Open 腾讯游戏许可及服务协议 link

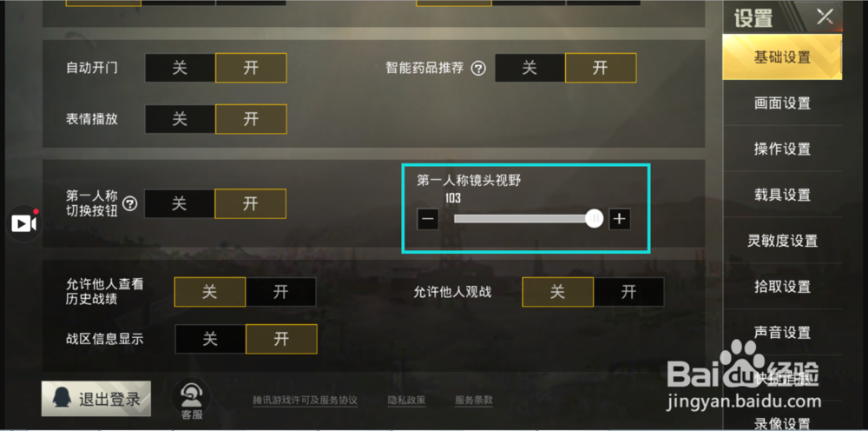[305, 400]
